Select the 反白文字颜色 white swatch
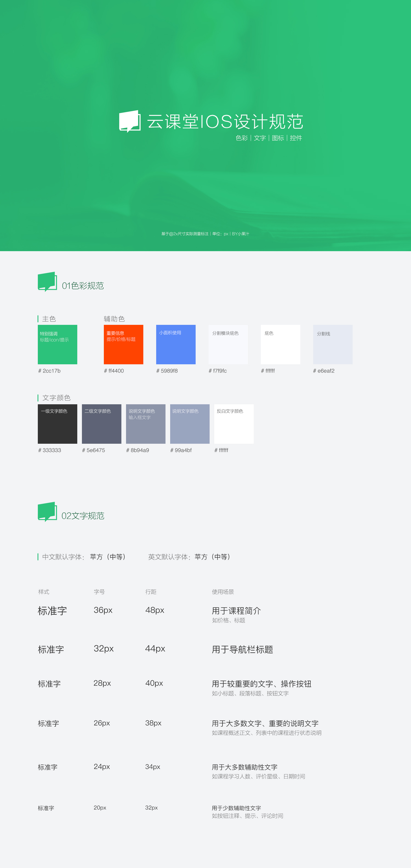Viewport: 411px width, 868px height. pyautogui.click(x=234, y=424)
